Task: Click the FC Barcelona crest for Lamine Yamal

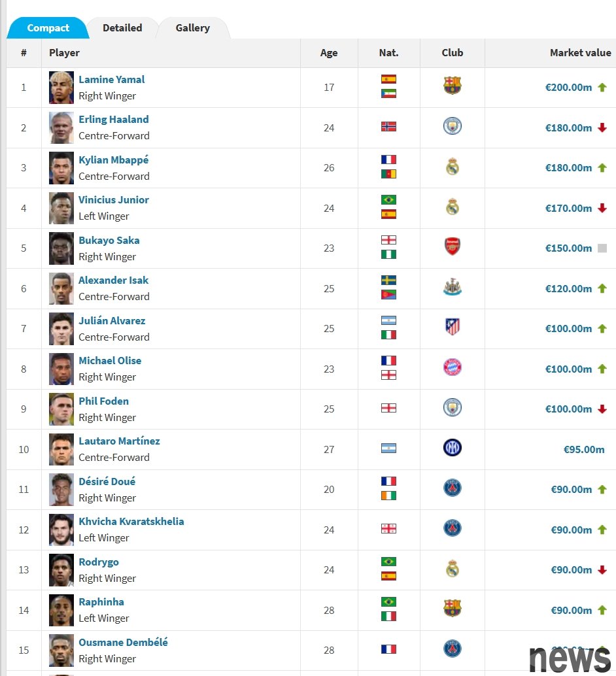Action: coord(452,86)
